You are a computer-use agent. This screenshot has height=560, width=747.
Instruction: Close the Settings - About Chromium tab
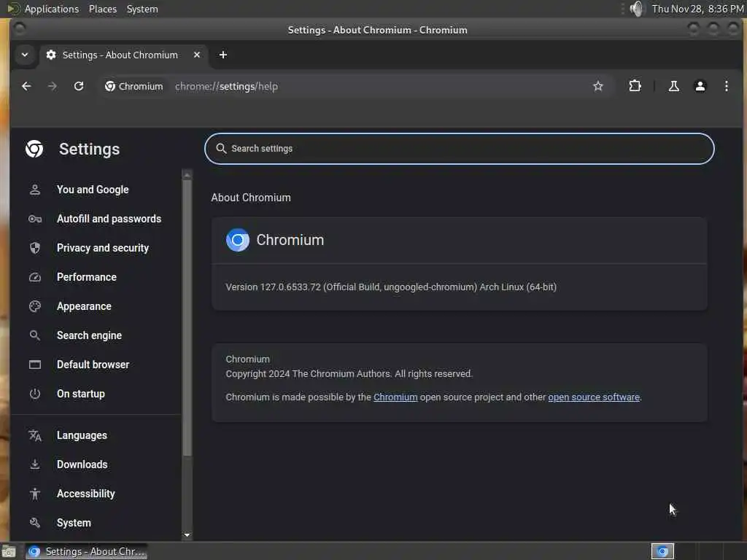click(197, 55)
